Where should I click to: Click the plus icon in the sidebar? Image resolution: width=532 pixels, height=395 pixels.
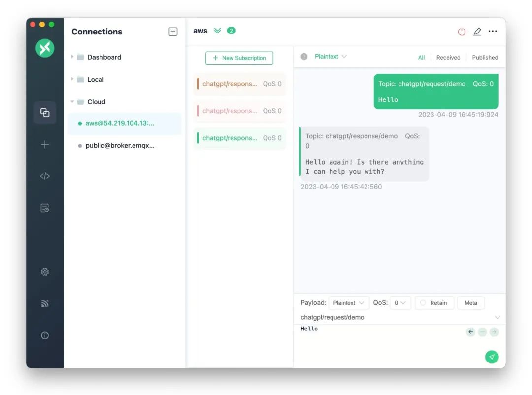pyautogui.click(x=45, y=145)
